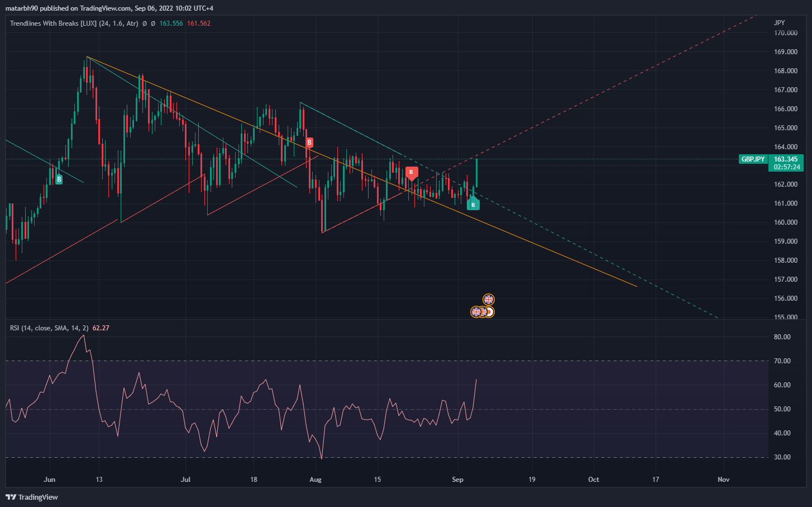Viewport: 812px width, 507px height.
Task: Open the UK flag event icon stacked on top
Action: (489, 300)
